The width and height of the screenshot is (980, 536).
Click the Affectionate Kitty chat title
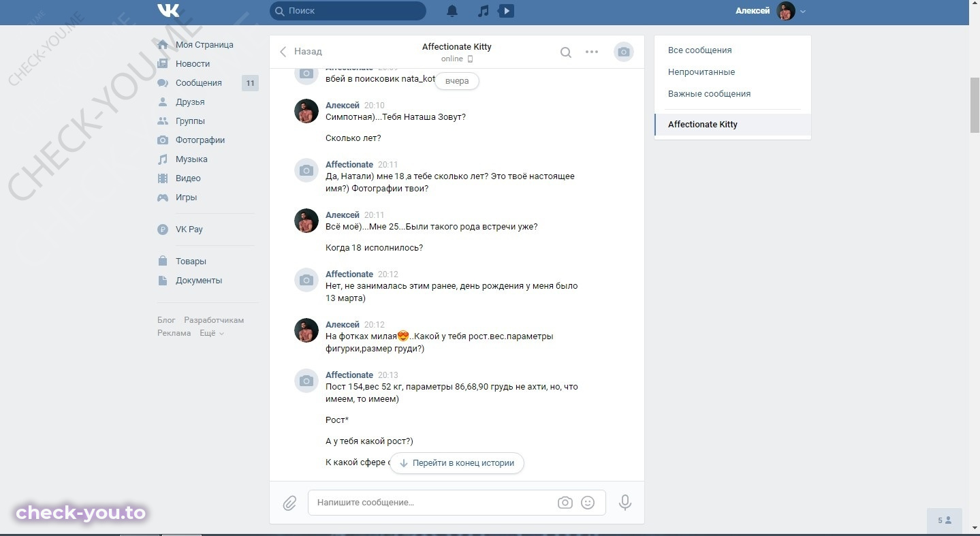coord(456,47)
